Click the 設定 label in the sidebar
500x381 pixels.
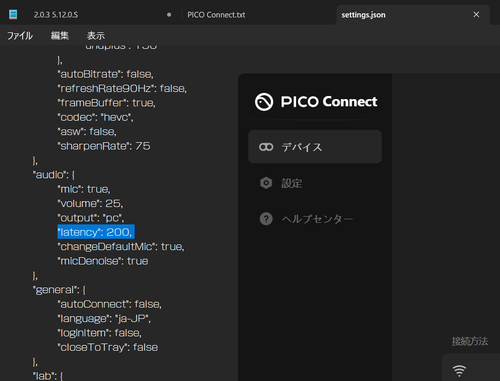click(292, 183)
